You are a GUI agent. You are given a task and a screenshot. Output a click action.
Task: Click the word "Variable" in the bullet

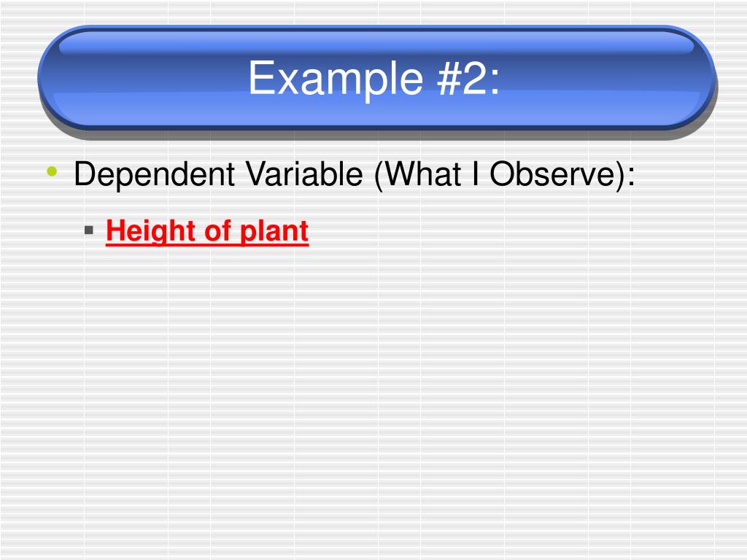(x=304, y=174)
